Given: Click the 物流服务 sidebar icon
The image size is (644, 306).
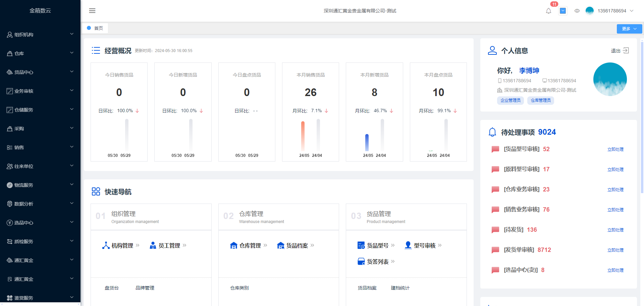Looking at the screenshot, I should point(10,185).
